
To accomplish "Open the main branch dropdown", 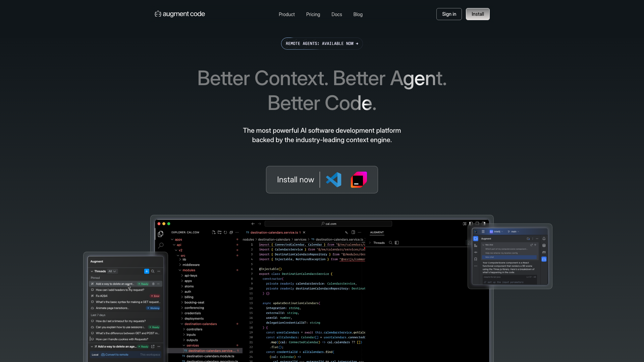I will pyautogui.click(x=514, y=232).
